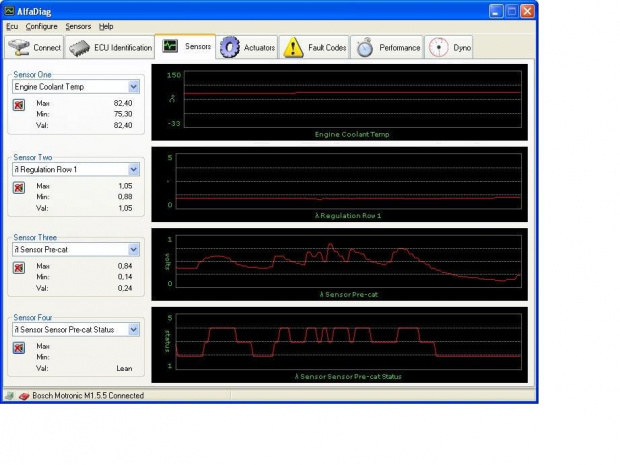Expand the Engine Coolant Temp dropdown
Image resolution: width=620 pixels, height=465 pixels.
coord(134,87)
